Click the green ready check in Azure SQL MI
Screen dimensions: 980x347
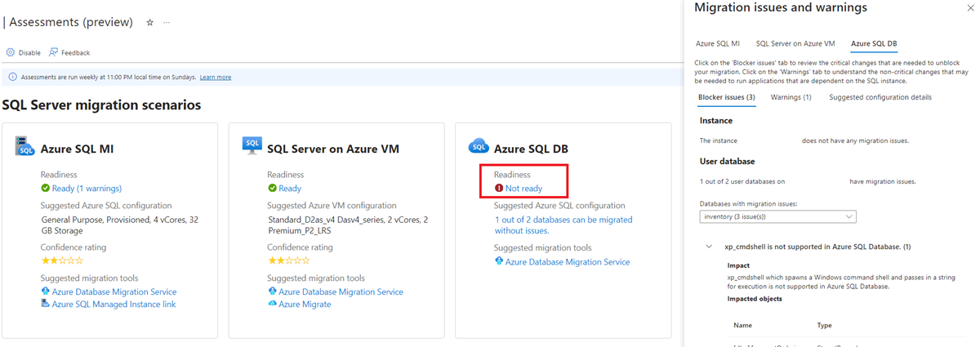pyautogui.click(x=45, y=188)
